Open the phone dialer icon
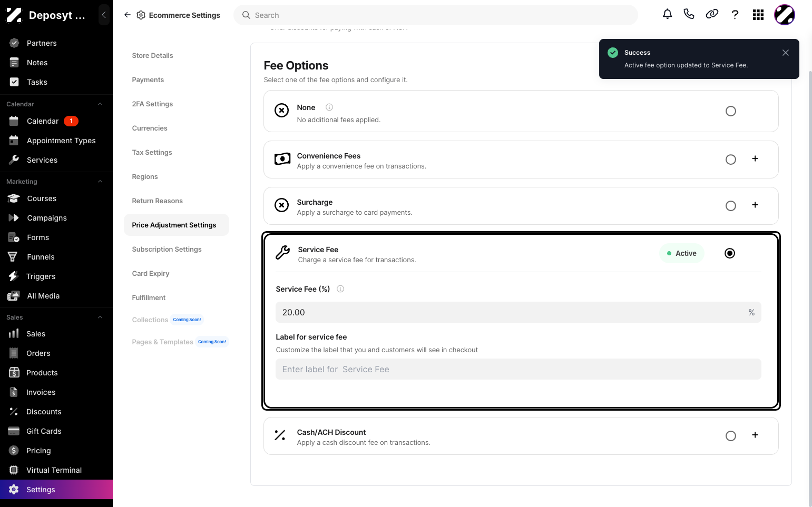The image size is (812, 507). 689,14
